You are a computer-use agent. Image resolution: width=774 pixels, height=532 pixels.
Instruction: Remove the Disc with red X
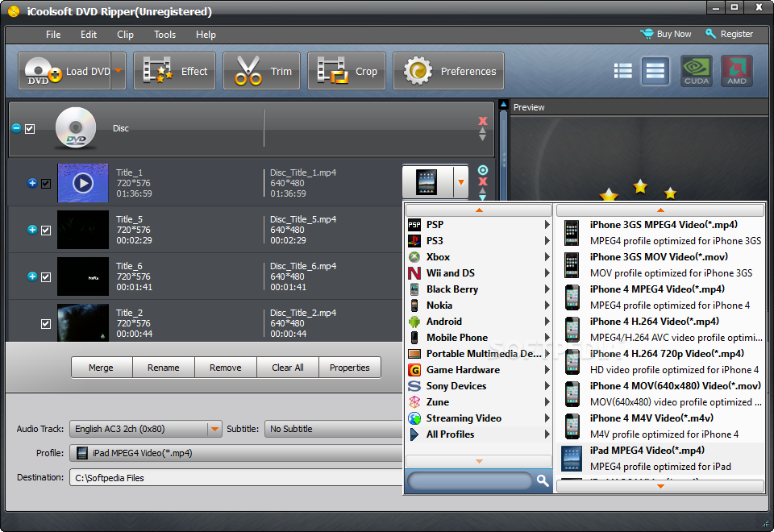(x=483, y=121)
